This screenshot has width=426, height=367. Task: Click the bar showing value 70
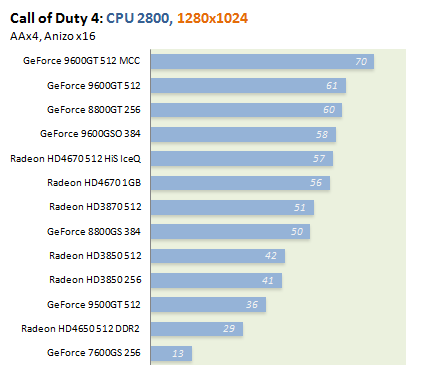262,61
